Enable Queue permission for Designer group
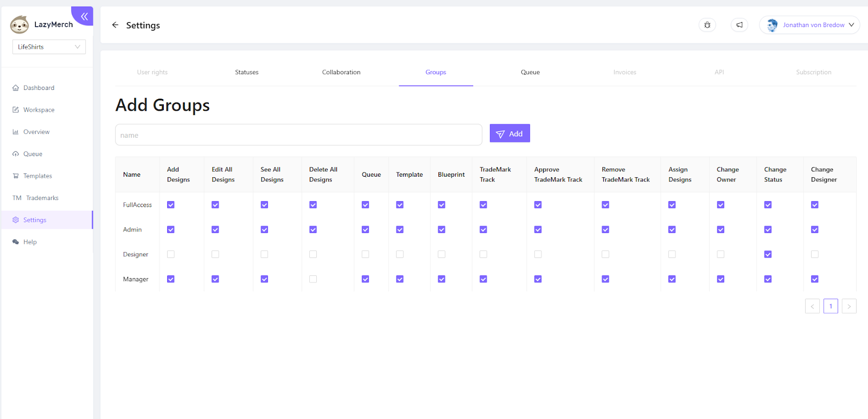Image resolution: width=868 pixels, height=419 pixels. tap(366, 254)
